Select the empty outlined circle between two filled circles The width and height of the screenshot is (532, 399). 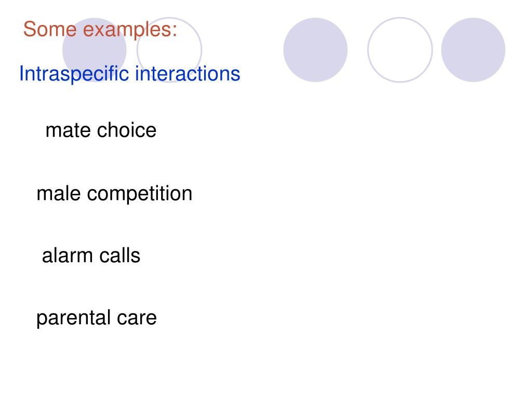(x=400, y=50)
